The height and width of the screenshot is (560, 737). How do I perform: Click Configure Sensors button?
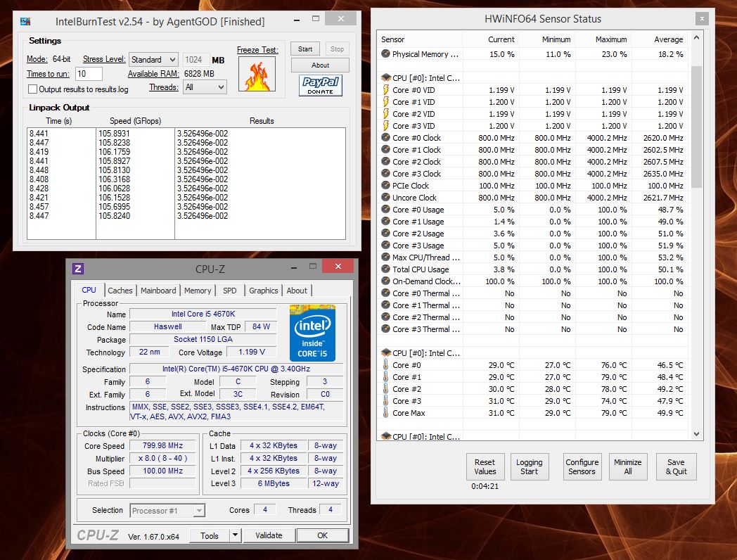(x=582, y=466)
